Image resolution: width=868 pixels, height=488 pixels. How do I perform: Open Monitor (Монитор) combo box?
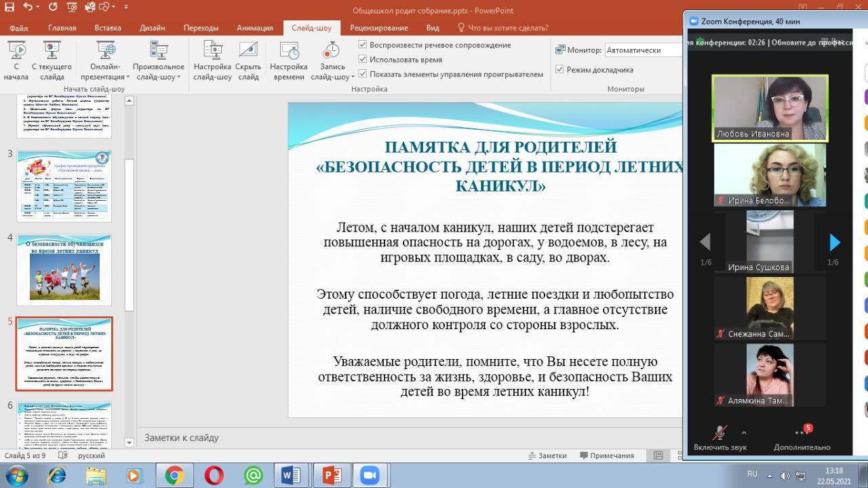643,50
